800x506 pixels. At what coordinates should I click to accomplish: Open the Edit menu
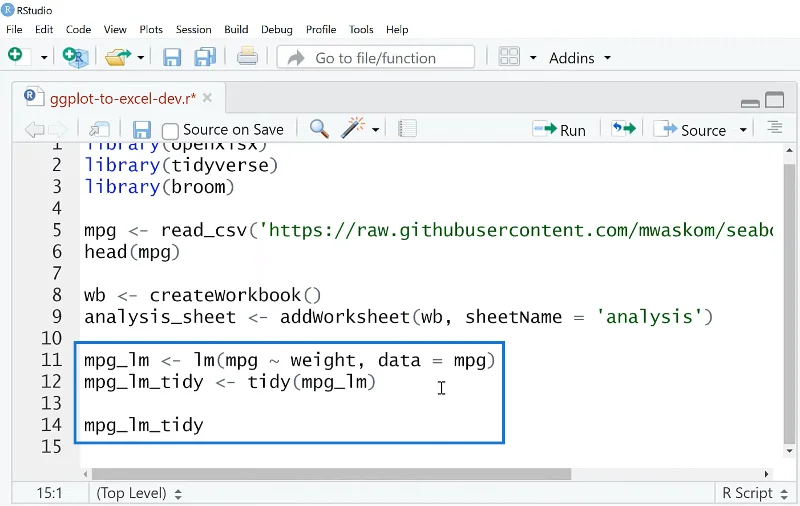44,30
